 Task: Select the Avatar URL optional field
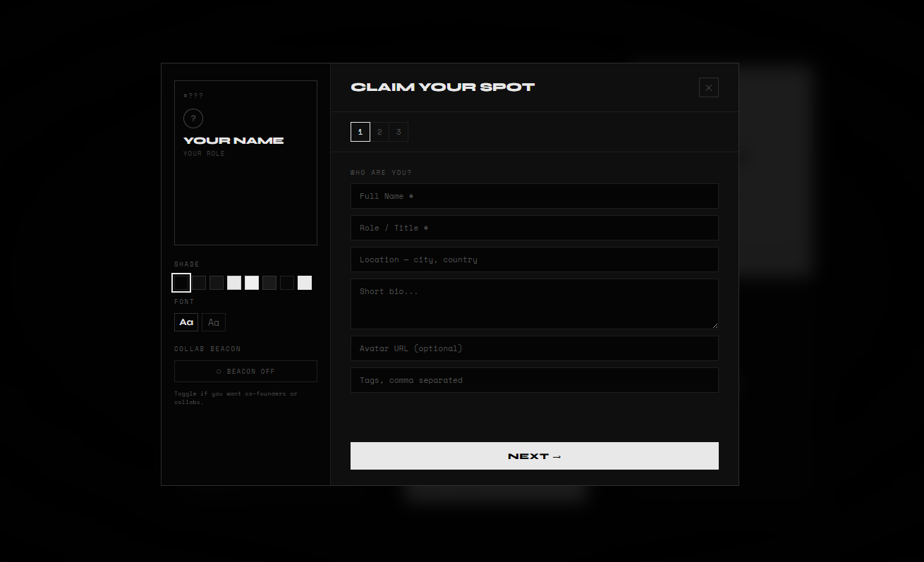pos(534,348)
